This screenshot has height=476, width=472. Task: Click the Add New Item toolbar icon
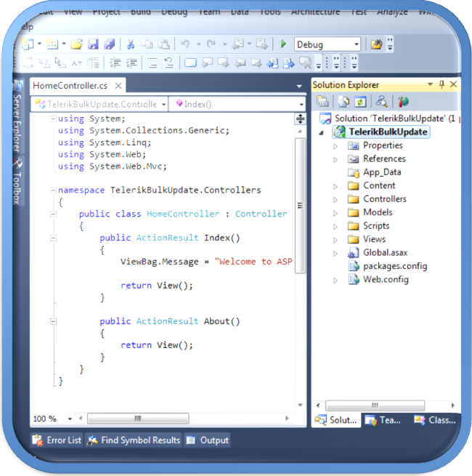(x=52, y=44)
